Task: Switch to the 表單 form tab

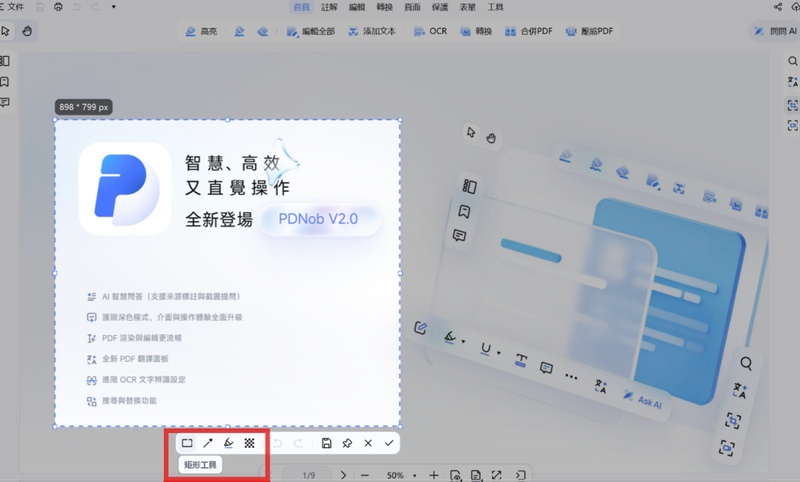Action: (467, 7)
